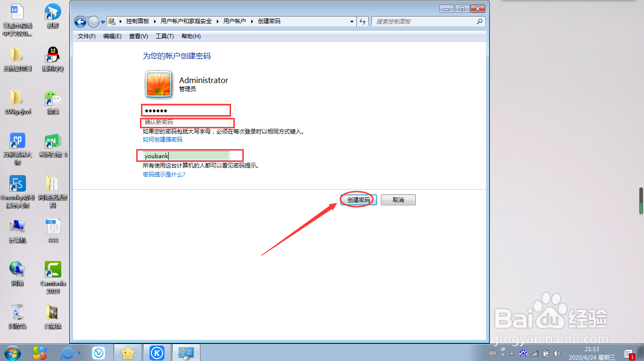644x361 pixels.
Task: Open the 如何创建强密码 link
Action: [163, 140]
